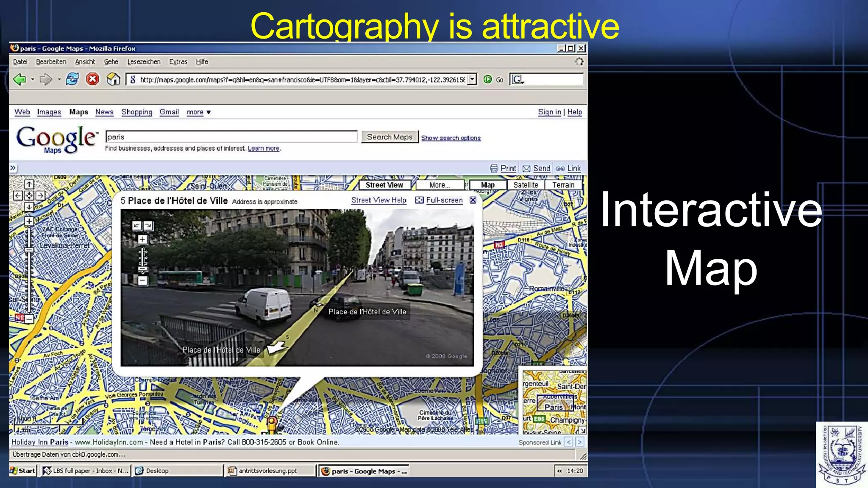This screenshot has width=868, height=488.
Task: Open the Ansicht menu
Action: [85, 61]
